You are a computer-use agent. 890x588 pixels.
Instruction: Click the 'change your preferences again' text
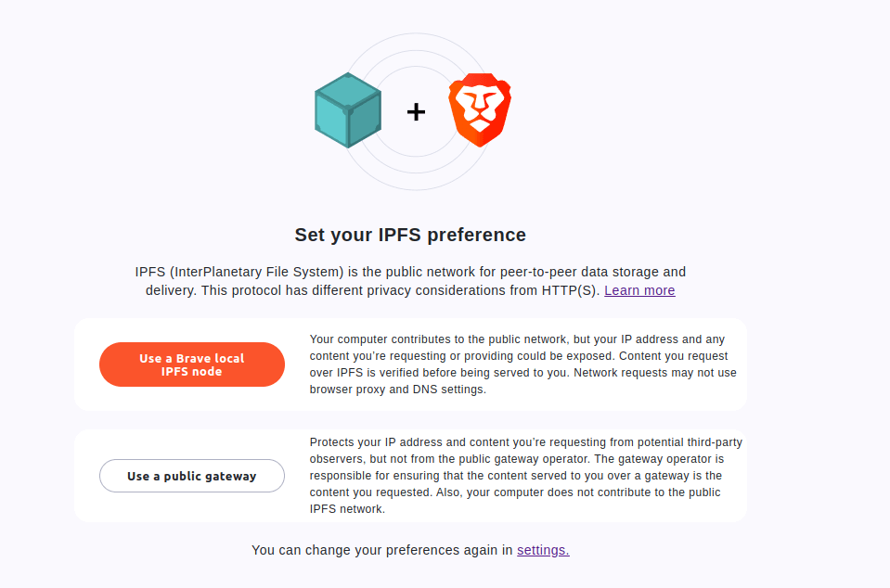(x=382, y=550)
